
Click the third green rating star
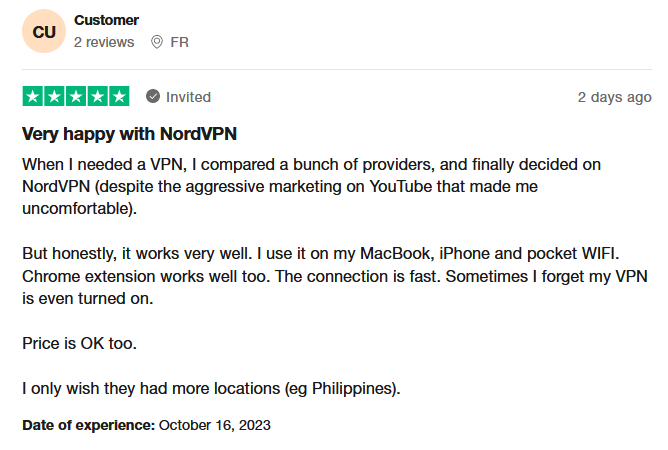76,96
